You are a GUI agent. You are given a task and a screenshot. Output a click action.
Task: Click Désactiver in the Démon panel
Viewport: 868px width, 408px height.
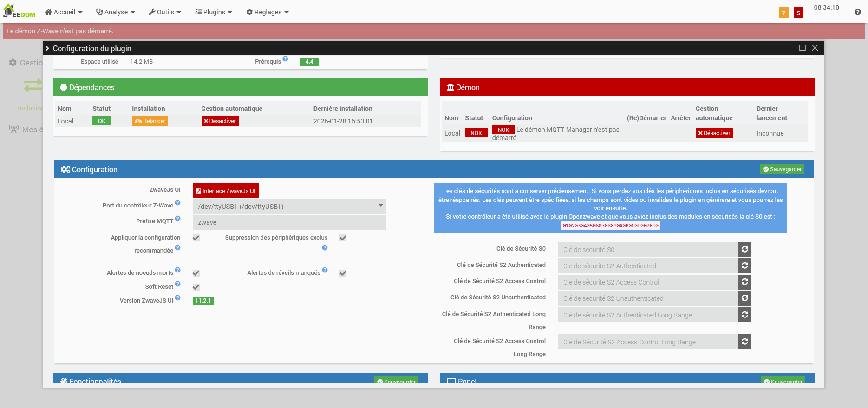714,133
